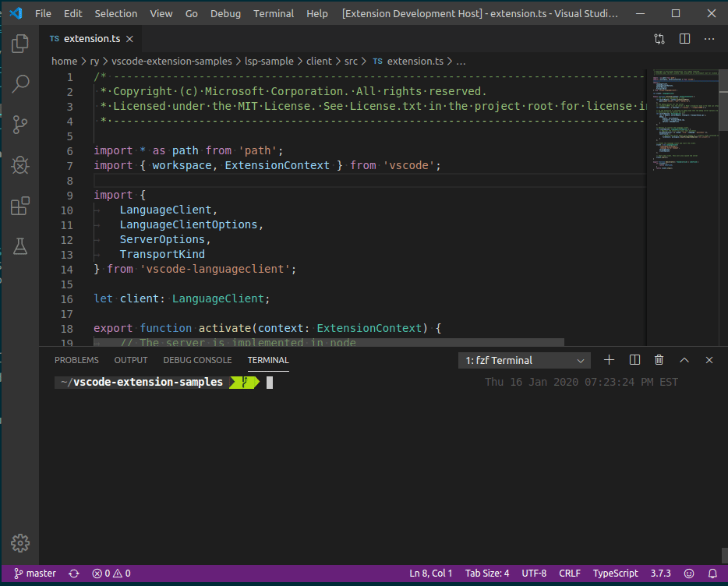Open the fzf Terminal selector dropdown

[x=525, y=360]
